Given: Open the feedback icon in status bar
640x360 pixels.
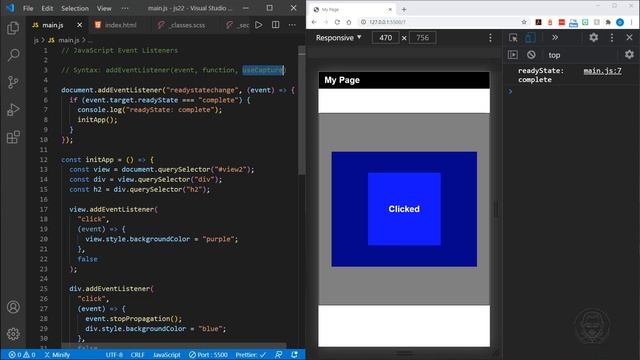Looking at the screenshot, I should (x=278, y=355).
